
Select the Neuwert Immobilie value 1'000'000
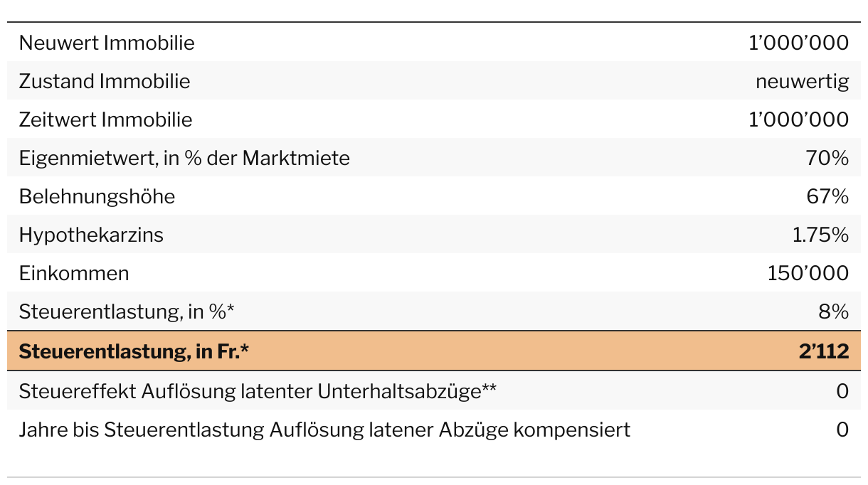(798, 43)
